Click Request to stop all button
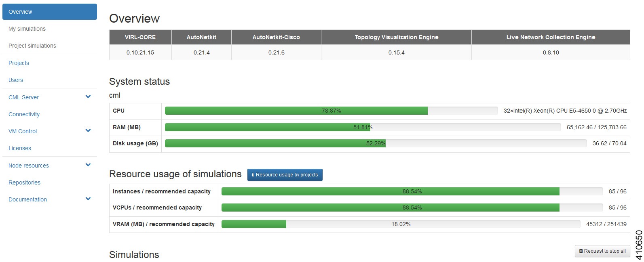Viewport: 644px width, 262px height. pyautogui.click(x=602, y=251)
